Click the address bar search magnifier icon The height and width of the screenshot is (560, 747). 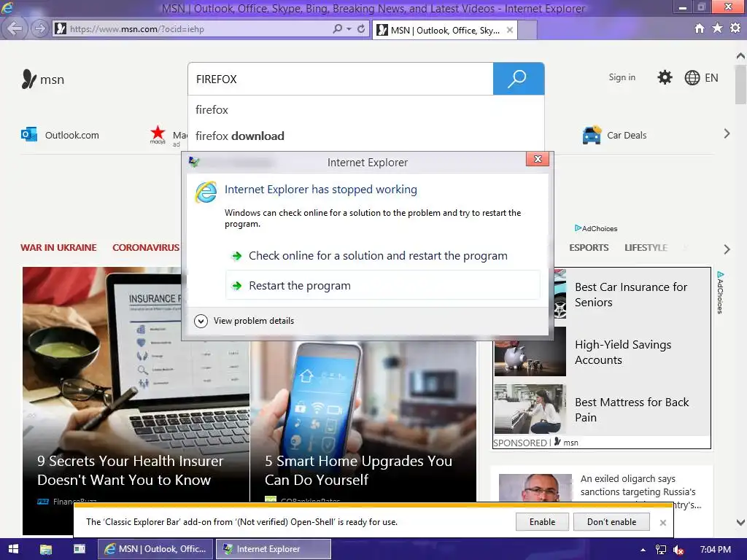337,28
